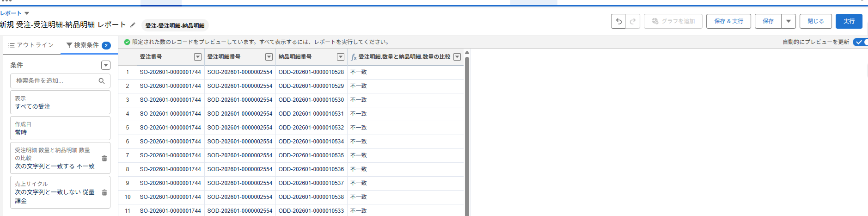Click 不一致 value in row 5
The image size is (868, 216).
(358, 128)
